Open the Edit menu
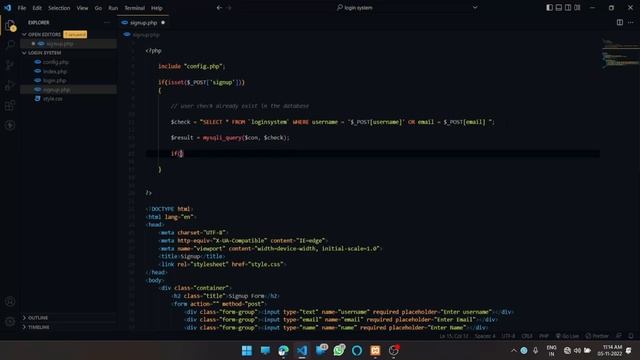Viewport: 640px width, 360px height. [37, 8]
